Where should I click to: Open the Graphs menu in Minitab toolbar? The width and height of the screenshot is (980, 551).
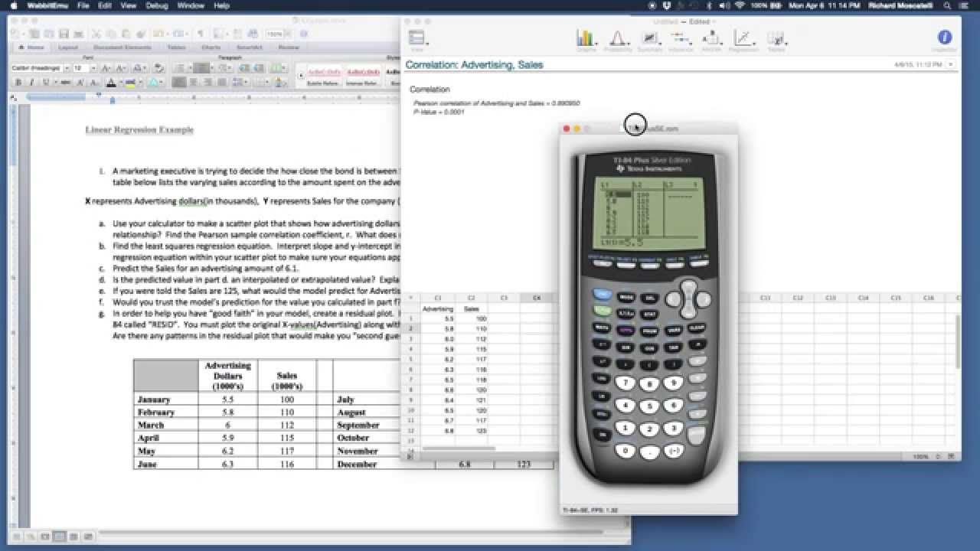[x=586, y=40]
